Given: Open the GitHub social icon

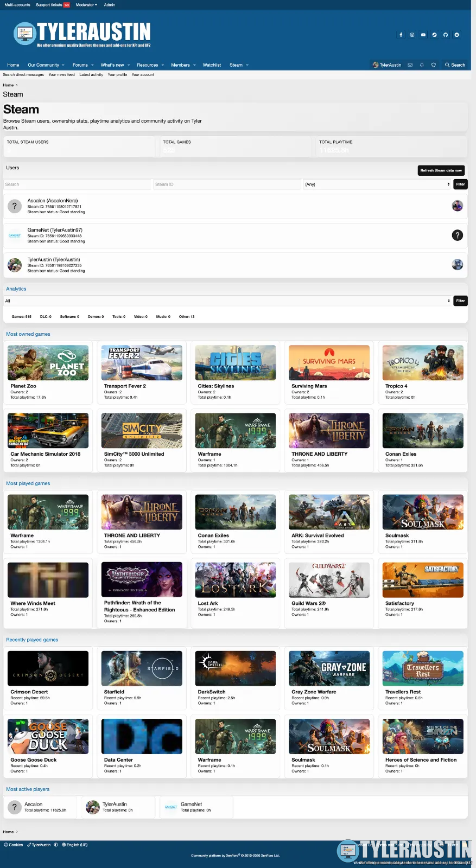Looking at the screenshot, I should pyautogui.click(x=446, y=35).
